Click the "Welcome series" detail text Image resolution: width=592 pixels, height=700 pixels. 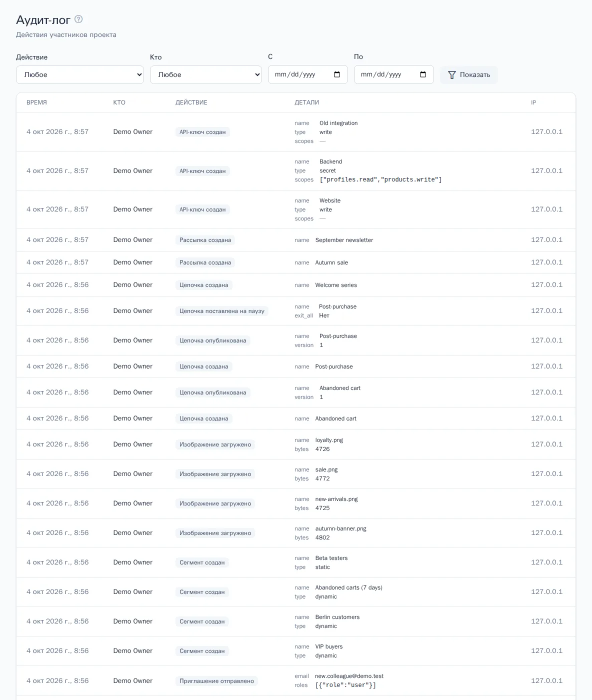pos(336,285)
